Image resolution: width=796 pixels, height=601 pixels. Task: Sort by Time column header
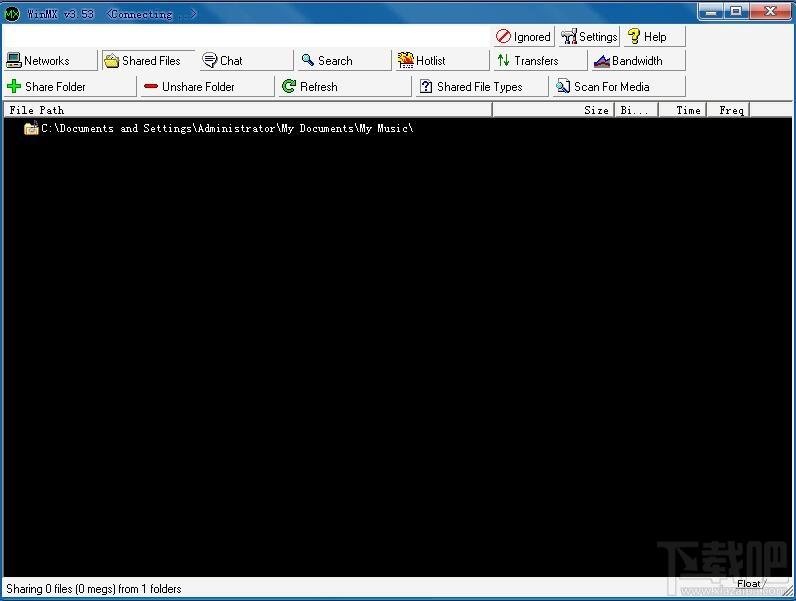coord(682,110)
